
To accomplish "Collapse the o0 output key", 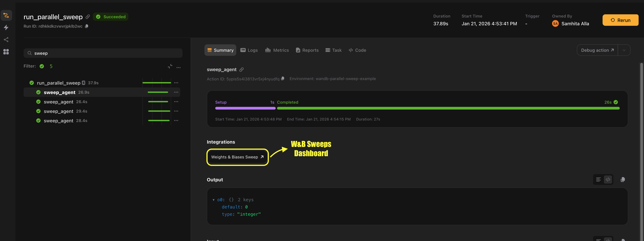I will (214, 200).
